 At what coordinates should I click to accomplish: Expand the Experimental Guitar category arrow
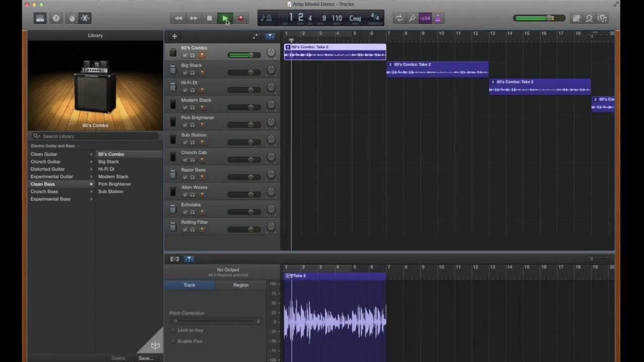coord(92,176)
